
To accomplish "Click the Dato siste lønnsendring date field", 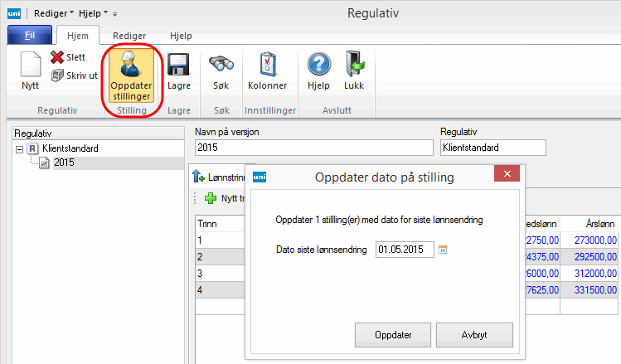I will pos(404,249).
